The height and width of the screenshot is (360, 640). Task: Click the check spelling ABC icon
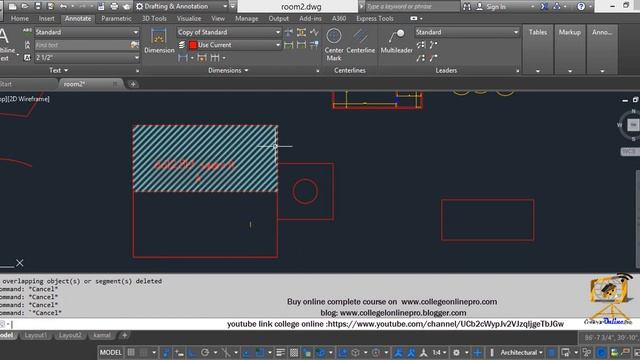click(x=27, y=31)
